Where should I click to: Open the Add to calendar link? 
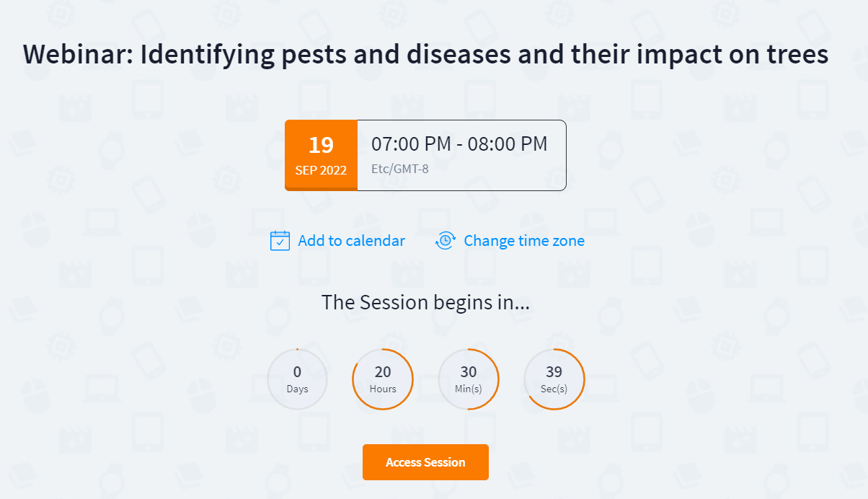tap(351, 241)
